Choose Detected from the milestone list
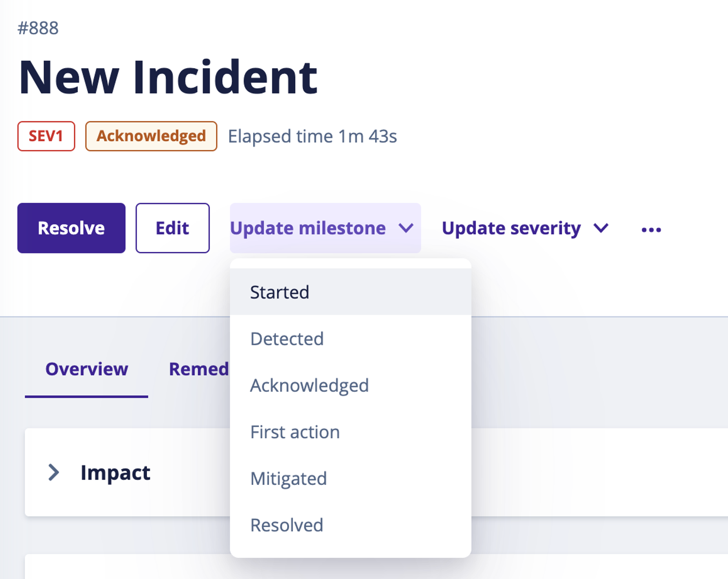This screenshot has height=579, width=728. click(x=350, y=338)
